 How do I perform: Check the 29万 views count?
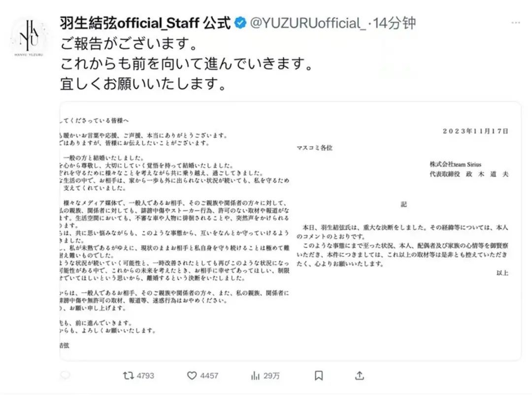tap(271, 376)
